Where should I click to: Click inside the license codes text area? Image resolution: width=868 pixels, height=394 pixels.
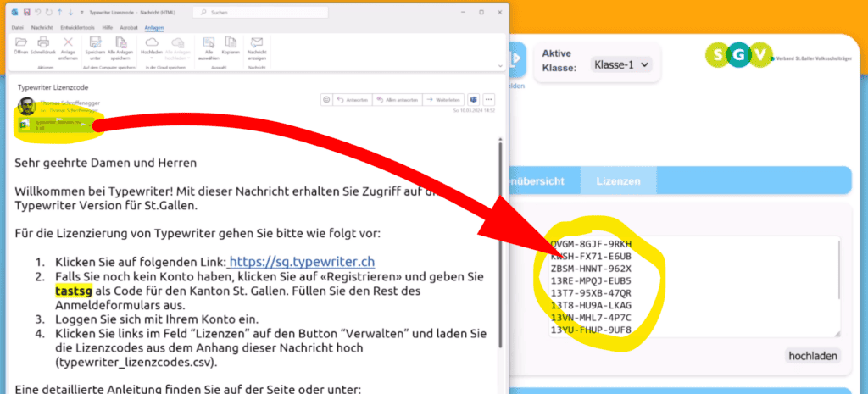tap(693, 286)
